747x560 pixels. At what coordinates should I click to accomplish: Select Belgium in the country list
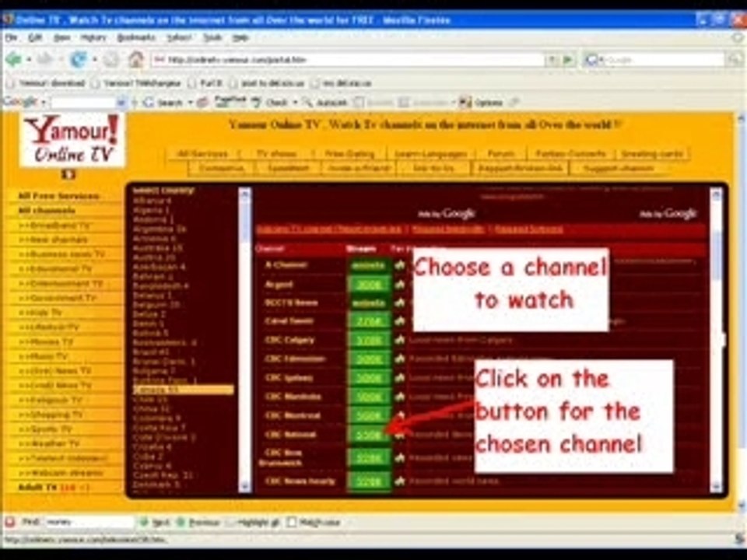point(156,304)
